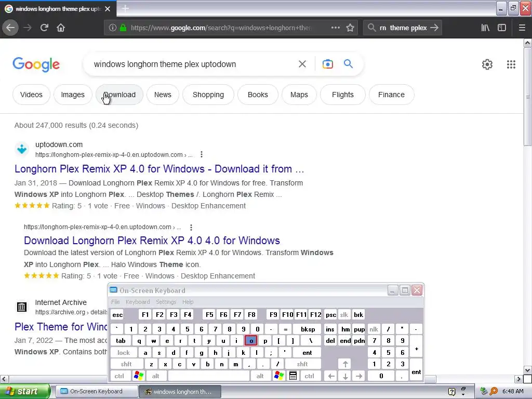Screen dimensions: 532x399
Task: Toggle the Firefox sidebar icon
Action: (502, 28)
